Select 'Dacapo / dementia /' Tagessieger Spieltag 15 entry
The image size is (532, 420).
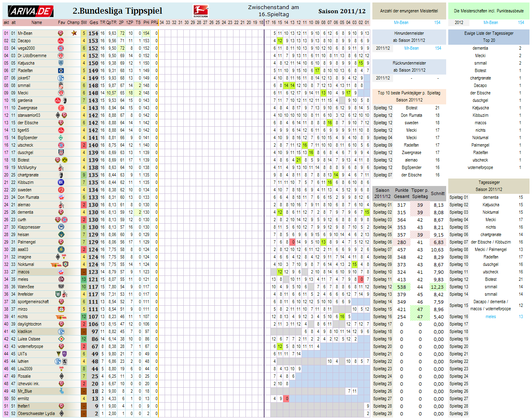(491, 302)
